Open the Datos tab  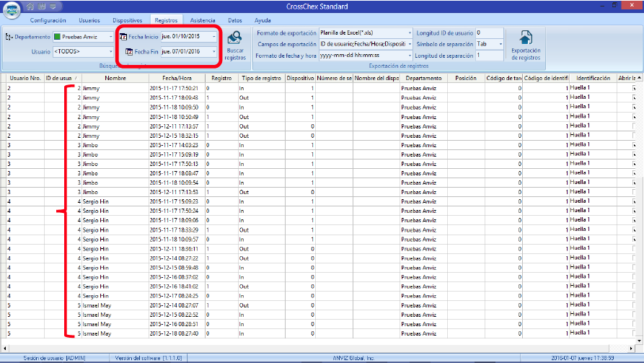click(x=235, y=20)
